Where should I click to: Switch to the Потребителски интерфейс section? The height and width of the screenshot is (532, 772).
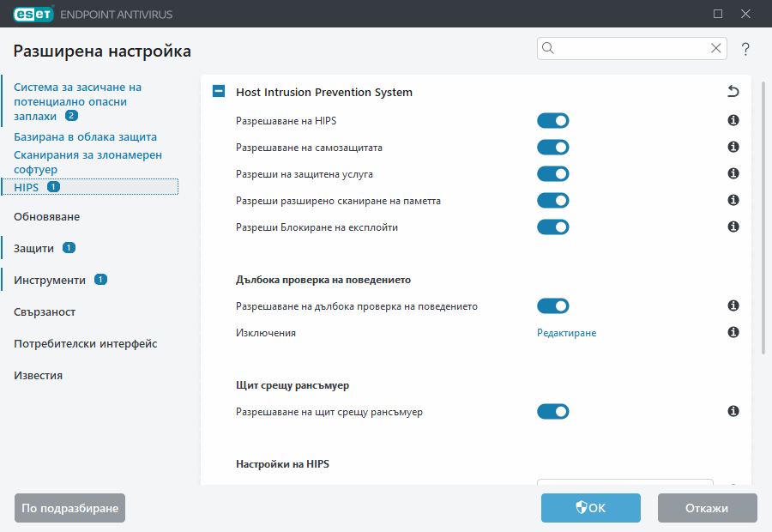pyautogui.click(x=84, y=342)
